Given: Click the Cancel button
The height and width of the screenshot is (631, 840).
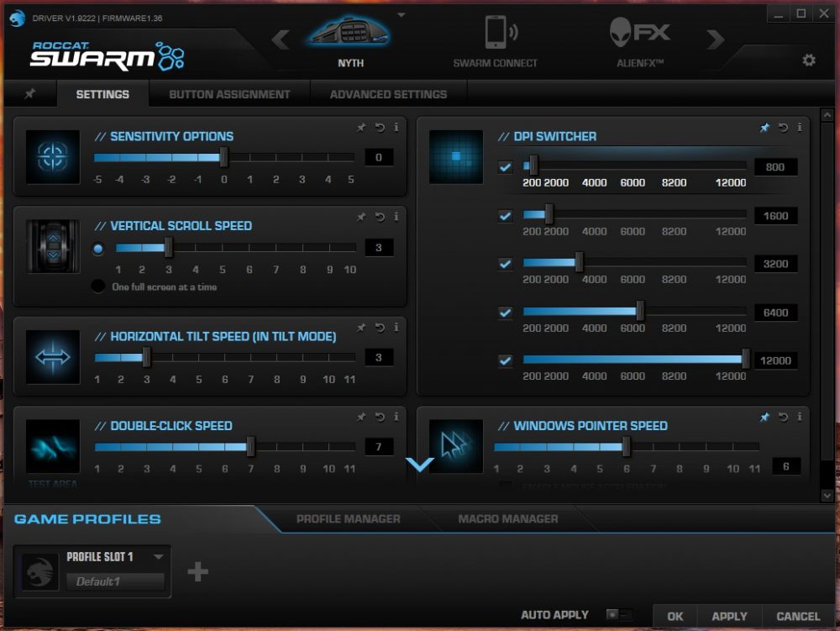Looking at the screenshot, I should tap(798, 617).
